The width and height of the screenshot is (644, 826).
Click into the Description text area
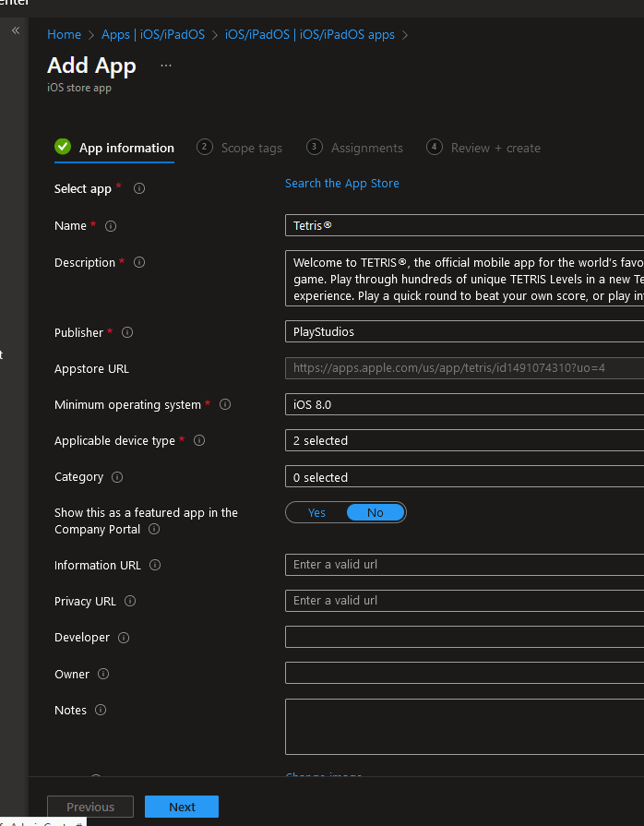(464, 279)
